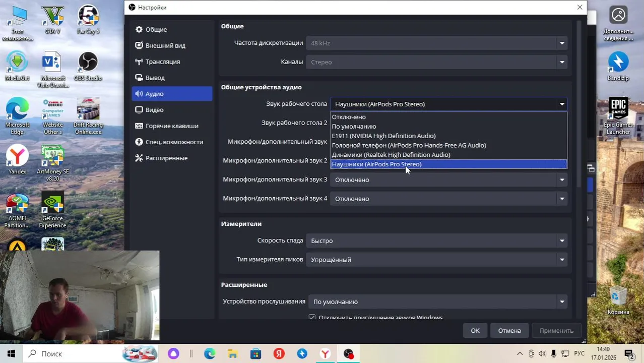Viewport: 644px width, 363px height.
Task: Open Drift Racing Online.exe desktop icon
Action: pos(88,117)
